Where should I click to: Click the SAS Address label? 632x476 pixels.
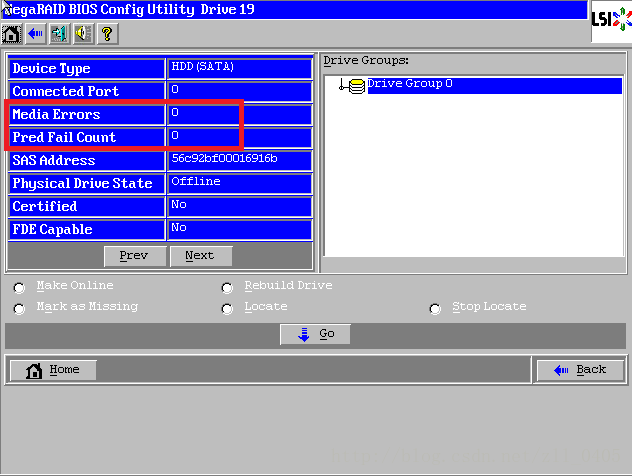pyautogui.click(x=54, y=160)
